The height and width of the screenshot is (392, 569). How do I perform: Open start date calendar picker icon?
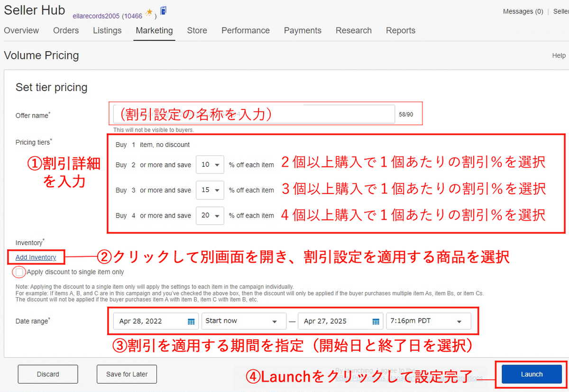click(191, 321)
